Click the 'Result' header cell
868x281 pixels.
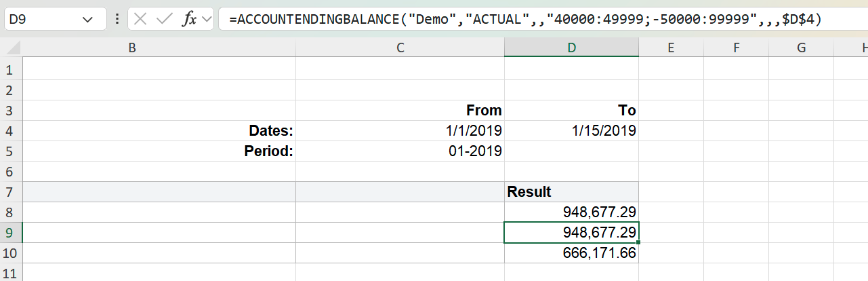pos(571,191)
